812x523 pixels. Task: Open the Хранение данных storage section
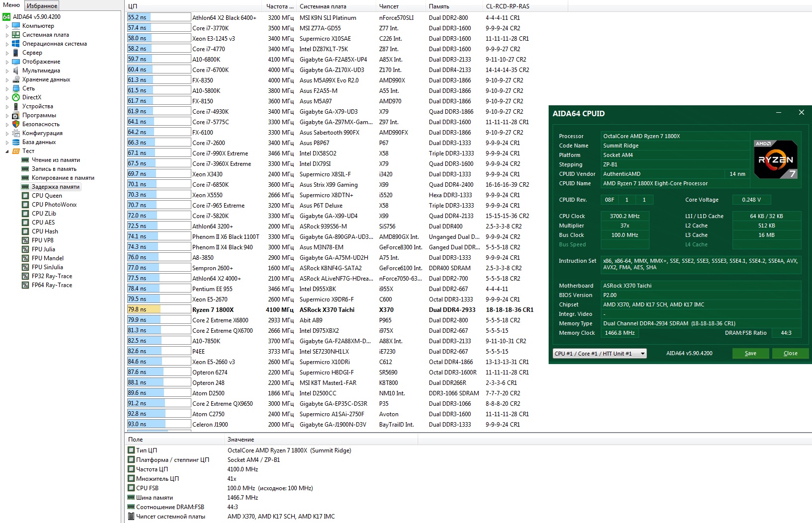46,79
